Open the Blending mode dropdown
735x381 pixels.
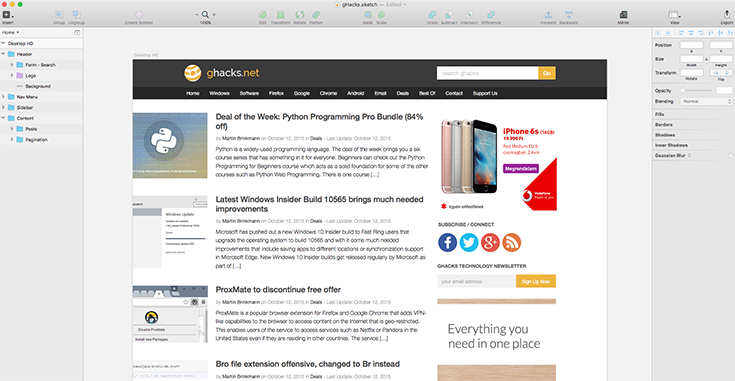pos(706,101)
